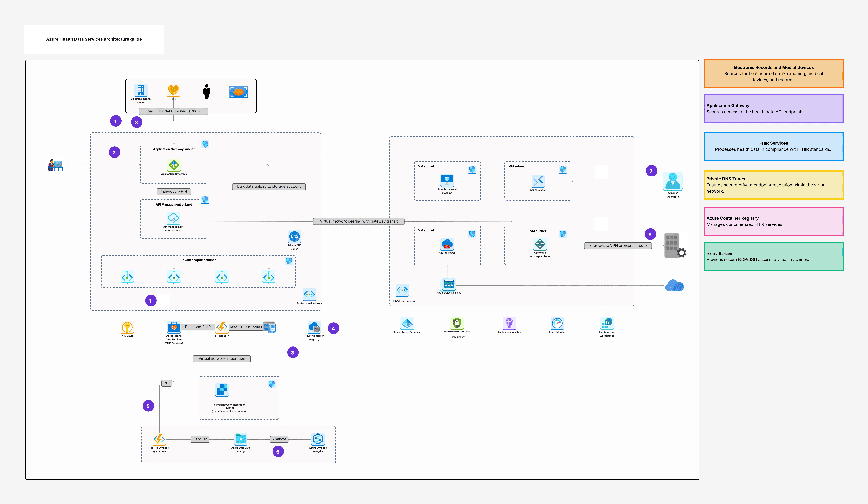Select the Admins/Operators user icon
The height and width of the screenshot is (504, 868).
673,182
